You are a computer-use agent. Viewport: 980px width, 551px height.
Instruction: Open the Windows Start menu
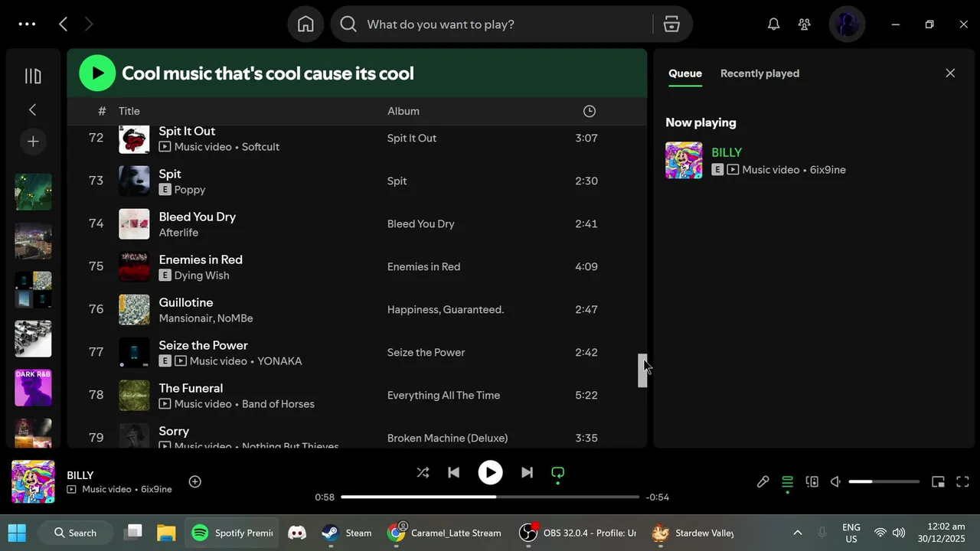[x=17, y=533]
